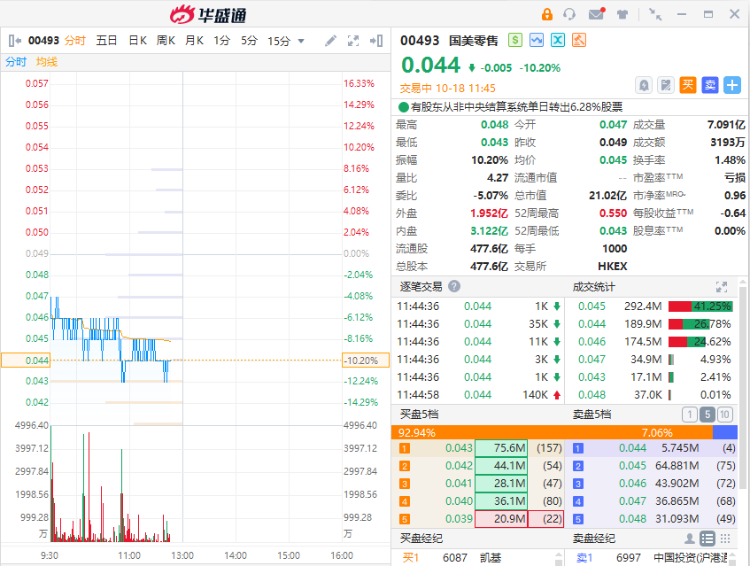Screen dimensions: 750x566
Task: Collapse right panel using arrow-bar icon
Action: pos(376,41)
